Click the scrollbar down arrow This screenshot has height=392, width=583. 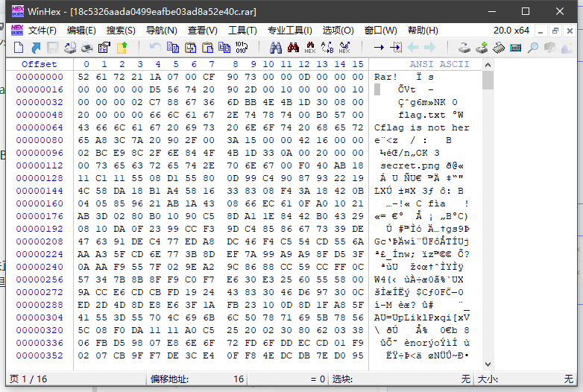(x=488, y=364)
